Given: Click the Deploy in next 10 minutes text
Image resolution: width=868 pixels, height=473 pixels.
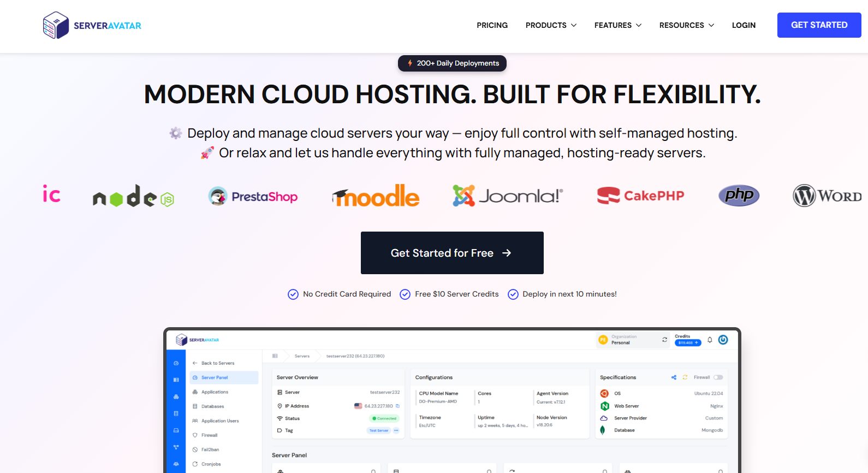Looking at the screenshot, I should pyautogui.click(x=569, y=294).
